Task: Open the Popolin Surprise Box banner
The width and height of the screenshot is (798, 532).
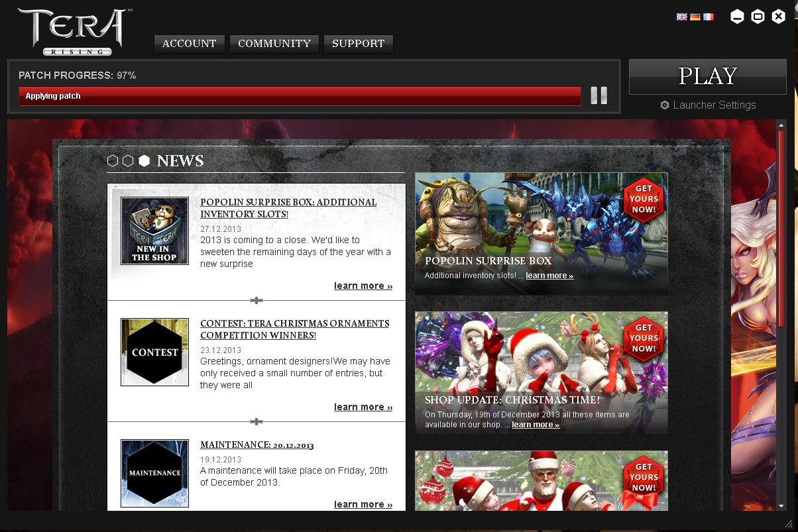Action: 541,233
